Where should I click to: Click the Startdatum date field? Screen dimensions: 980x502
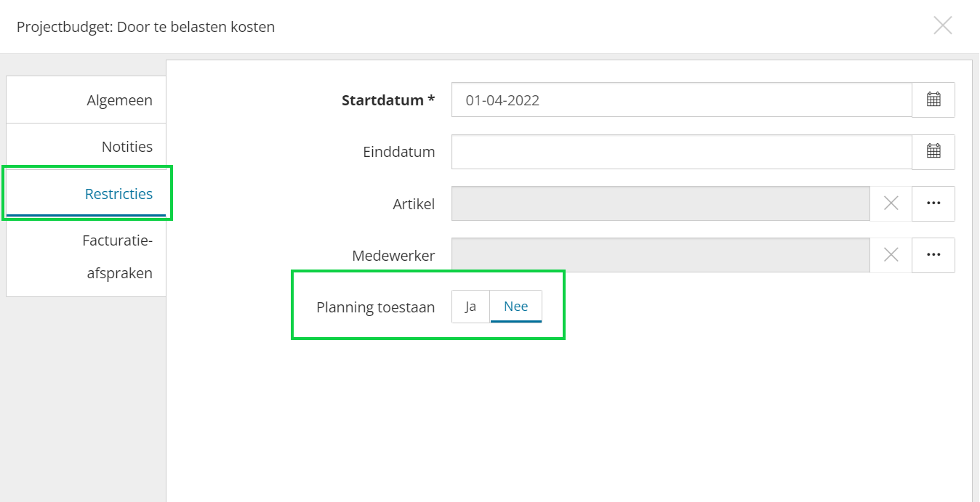click(681, 100)
